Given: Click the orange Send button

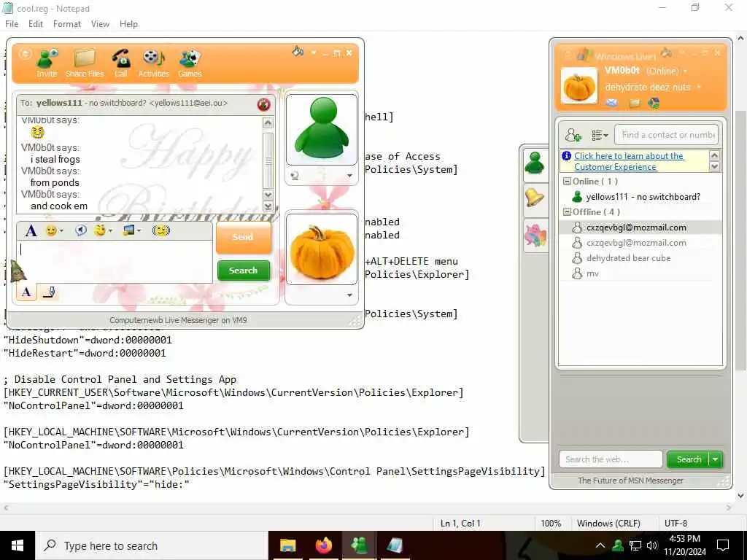Looking at the screenshot, I should 244,237.
